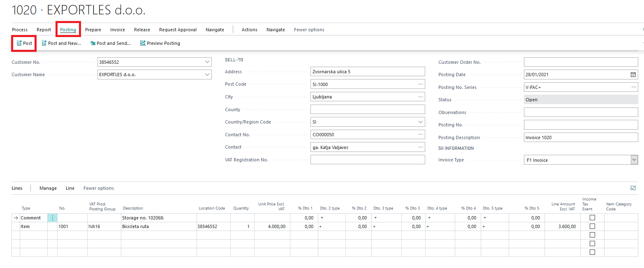Click Fewer options in the top ribbon
The image size is (644, 268).
click(309, 30)
